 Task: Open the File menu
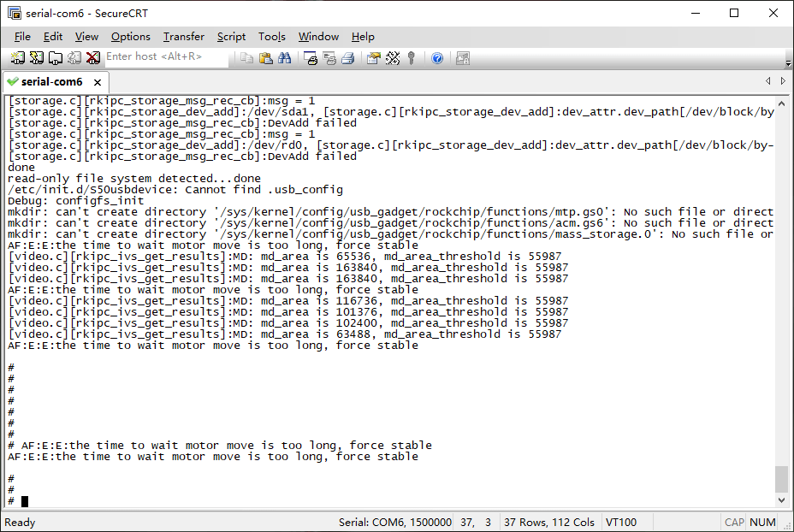[22, 37]
